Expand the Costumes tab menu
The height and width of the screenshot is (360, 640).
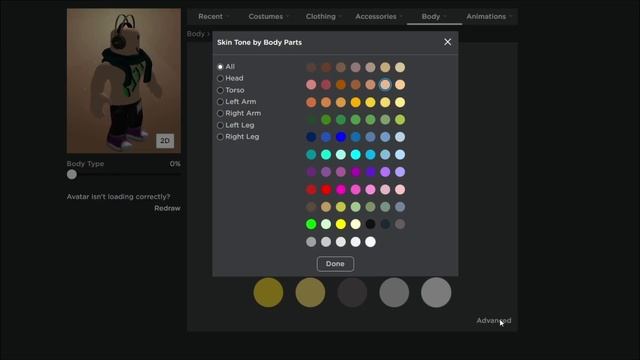[x=269, y=16]
